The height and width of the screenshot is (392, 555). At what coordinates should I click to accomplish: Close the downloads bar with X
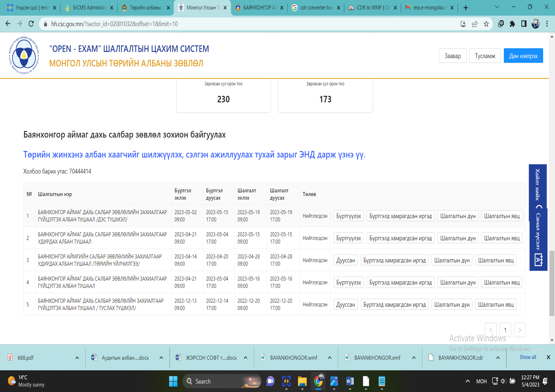pos(549,357)
